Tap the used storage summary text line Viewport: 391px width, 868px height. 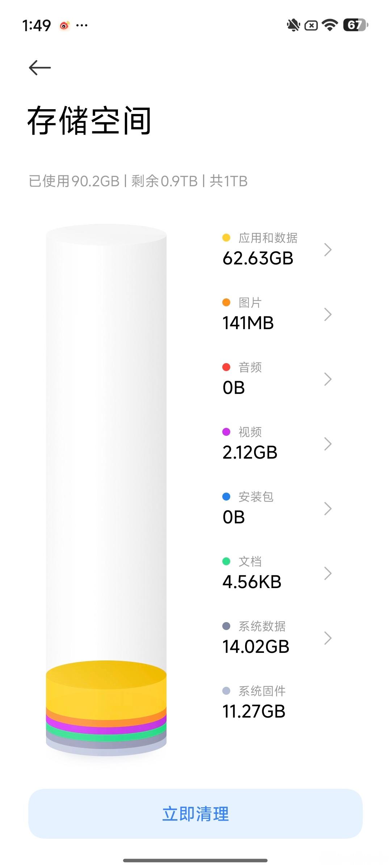click(x=138, y=181)
